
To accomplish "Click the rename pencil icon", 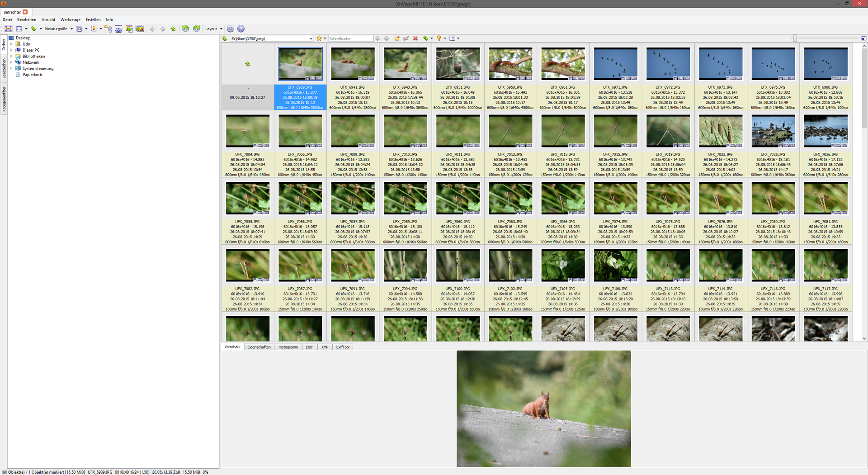I will click(x=406, y=38).
